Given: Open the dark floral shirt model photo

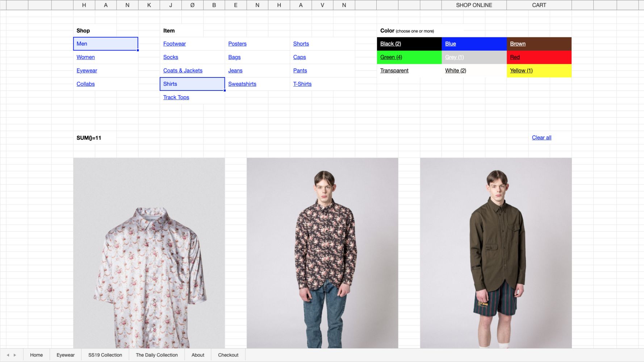Looking at the screenshot, I should [x=322, y=253].
